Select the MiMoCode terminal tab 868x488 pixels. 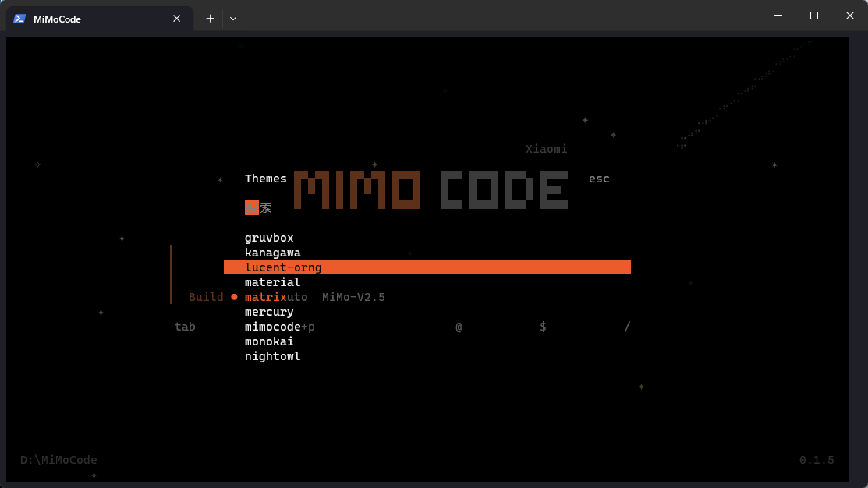coord(100,19)
